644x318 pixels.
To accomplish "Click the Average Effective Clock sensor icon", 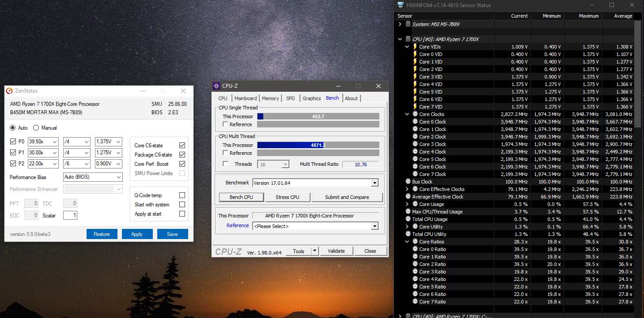I will tap(408, 197).
